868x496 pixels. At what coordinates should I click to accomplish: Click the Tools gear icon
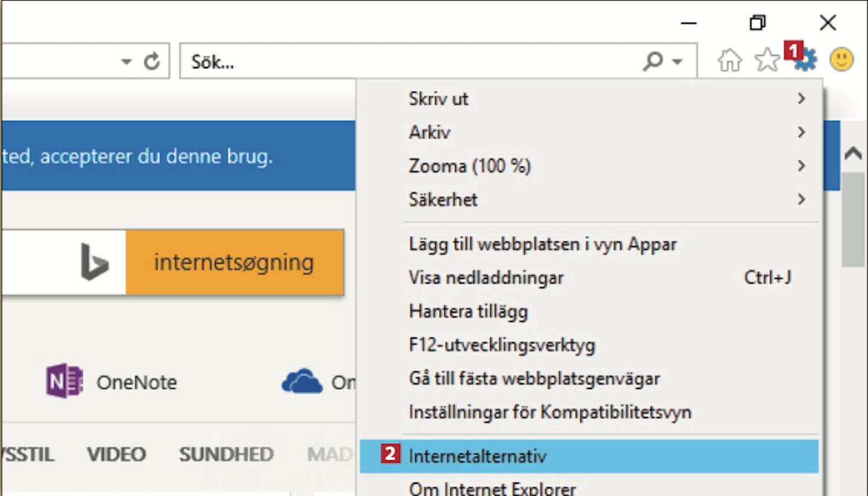click(806, 60)
